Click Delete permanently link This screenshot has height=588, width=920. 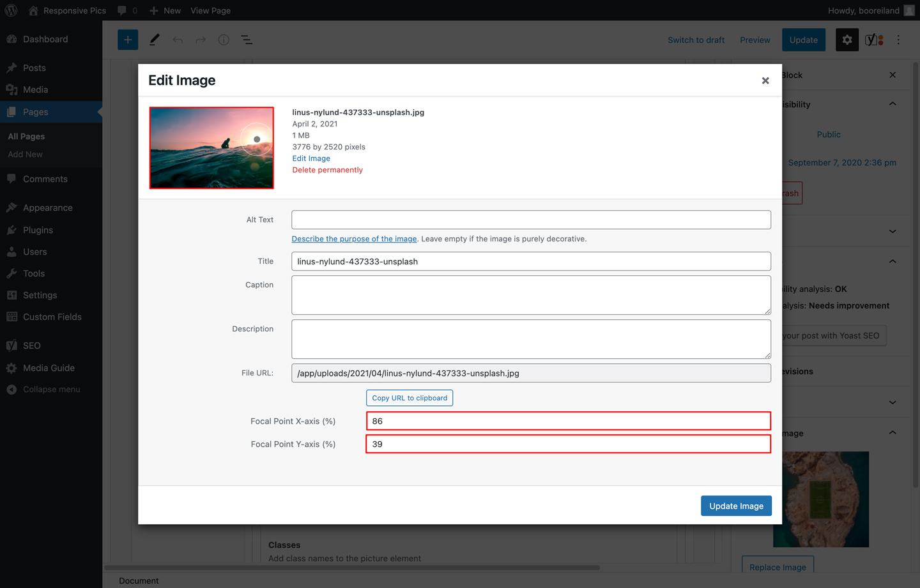(x=327, y=170)
